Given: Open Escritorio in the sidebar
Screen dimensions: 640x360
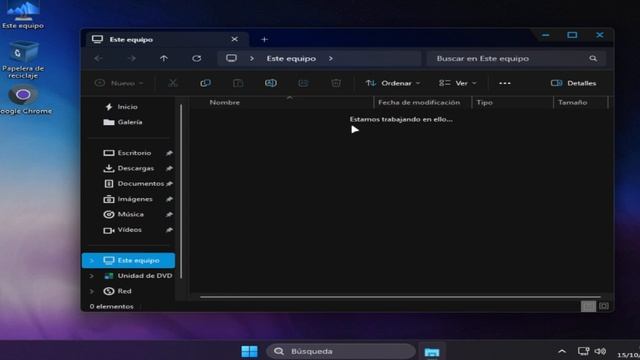Looking at the screenshot, I should 127,153.
